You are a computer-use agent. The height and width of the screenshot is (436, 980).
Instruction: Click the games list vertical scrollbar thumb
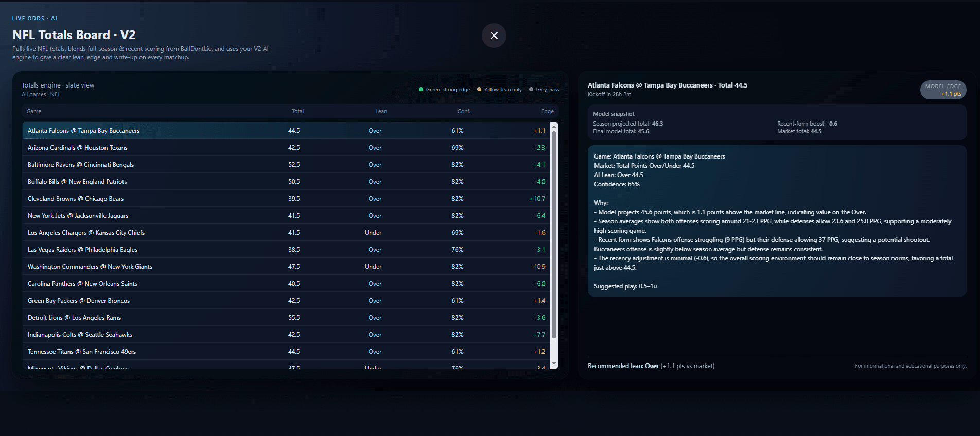[554, 235]
